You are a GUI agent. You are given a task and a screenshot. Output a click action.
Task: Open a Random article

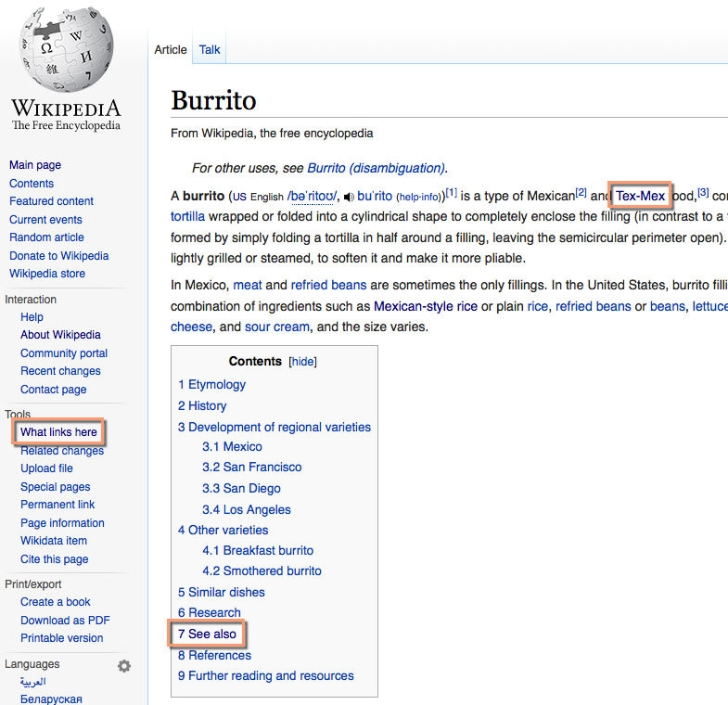46,237
